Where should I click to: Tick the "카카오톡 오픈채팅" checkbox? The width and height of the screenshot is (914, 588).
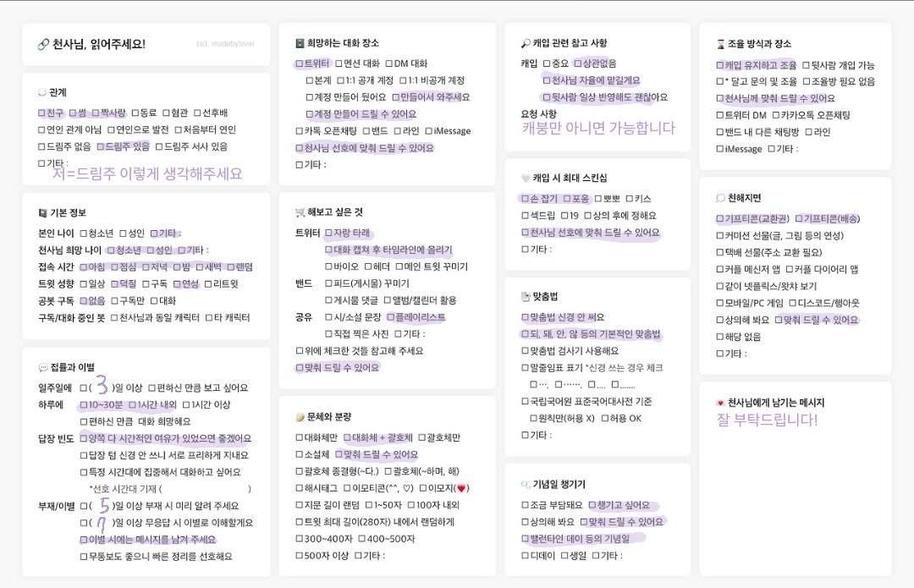tap(776, 115)
